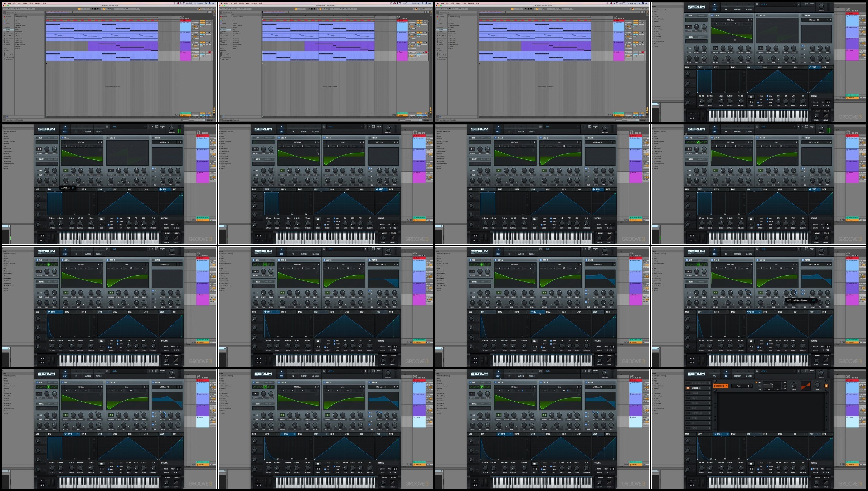This screenshot has width=868, height=491.
Task: Adjust OSC A unison stepper, RandPhase tooltip frame
Action: [715, 293]
